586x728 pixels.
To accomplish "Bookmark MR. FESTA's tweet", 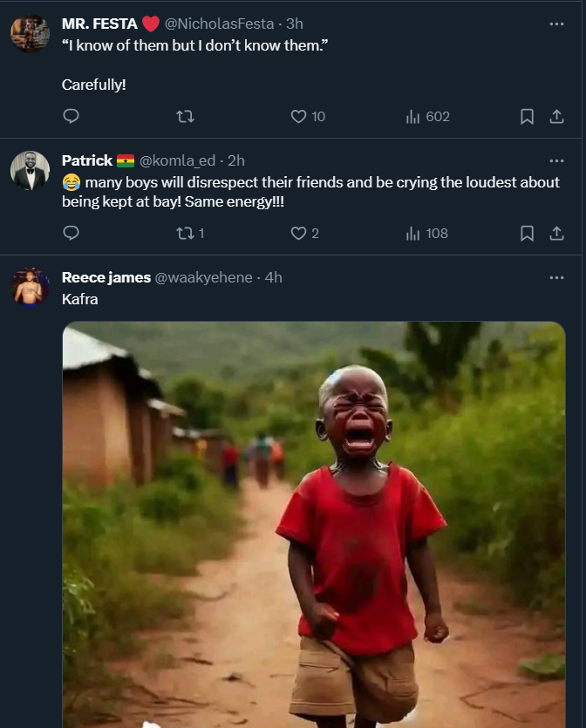I will click(527, 116).
